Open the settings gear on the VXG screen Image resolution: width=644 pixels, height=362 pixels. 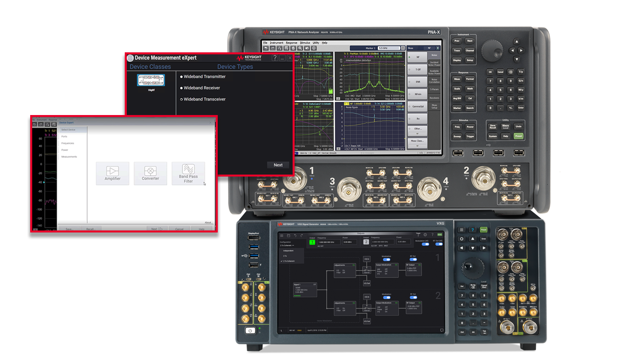425,234
